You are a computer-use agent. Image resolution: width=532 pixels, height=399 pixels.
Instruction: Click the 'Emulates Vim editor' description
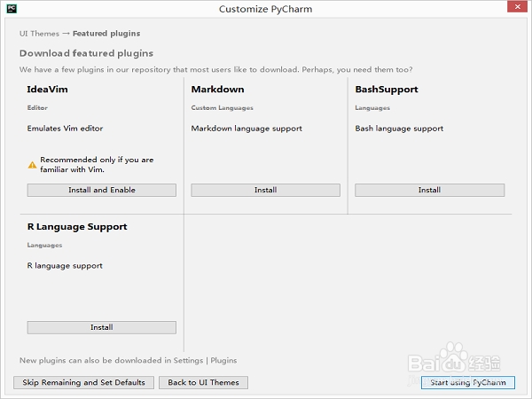pyautogui.click(x=65, y=129)
